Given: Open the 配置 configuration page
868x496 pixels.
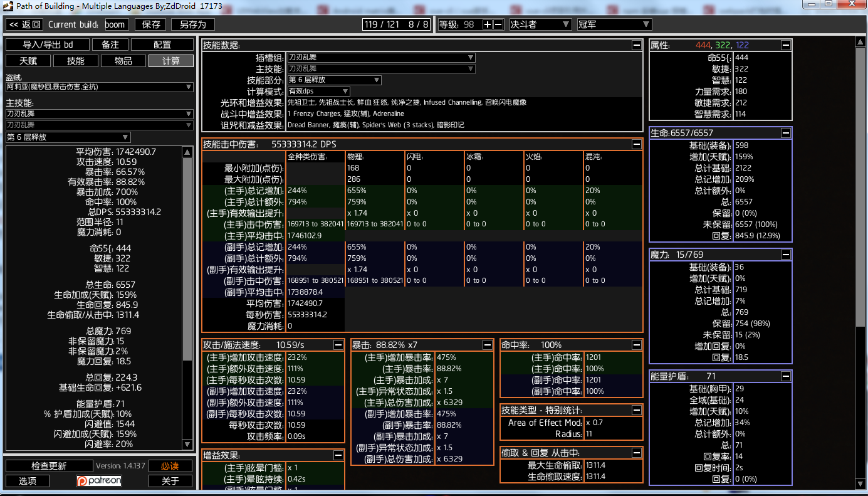Looking at the screenshot, I should [x=162, y=45].
